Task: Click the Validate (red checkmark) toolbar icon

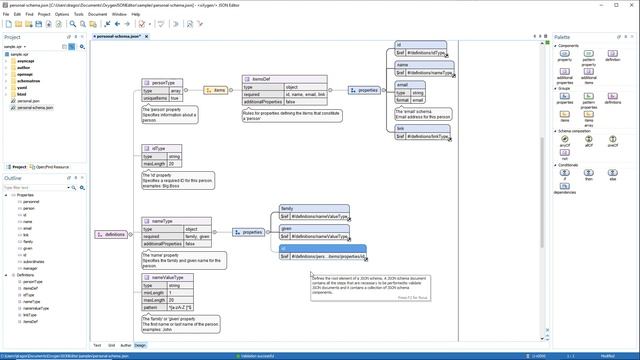Action: click(142, 24)
